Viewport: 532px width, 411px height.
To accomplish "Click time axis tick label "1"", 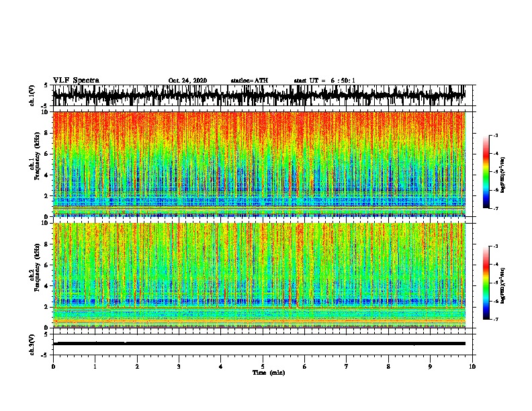I will [x=95, y=367].
